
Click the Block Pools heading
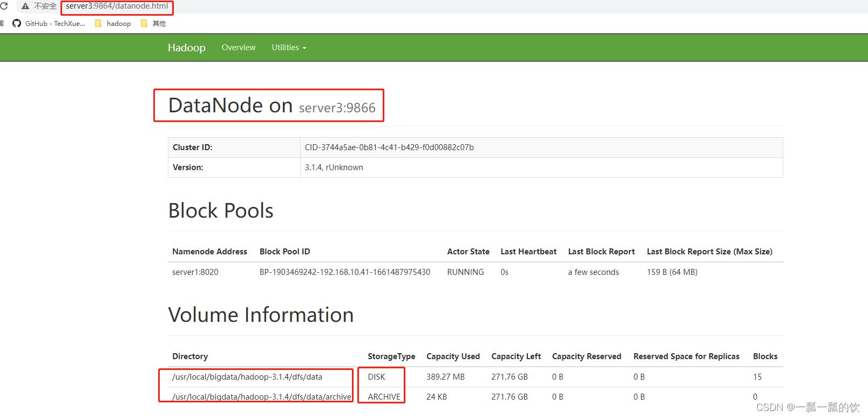[221, 211]
